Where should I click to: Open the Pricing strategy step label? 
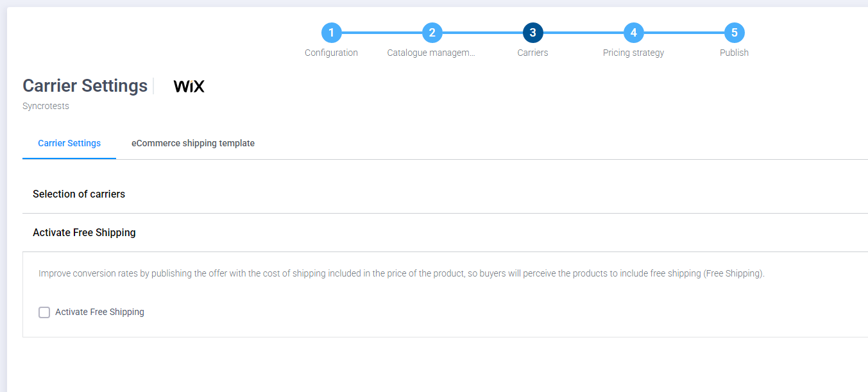(633, 53)
